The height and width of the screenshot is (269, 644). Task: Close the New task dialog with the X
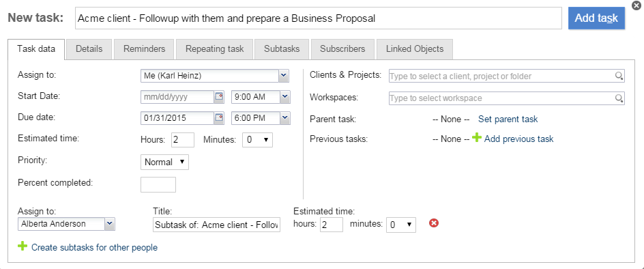[x=636, y=5]
